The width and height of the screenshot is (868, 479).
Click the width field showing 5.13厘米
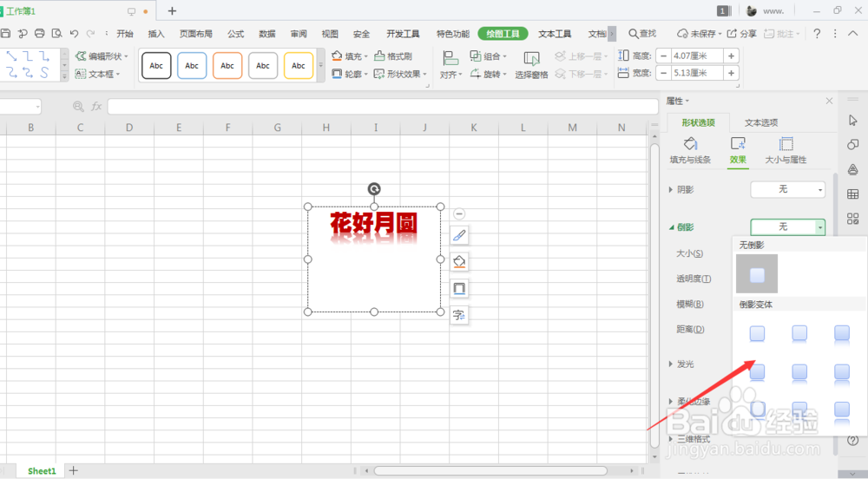tap(697, 73)
